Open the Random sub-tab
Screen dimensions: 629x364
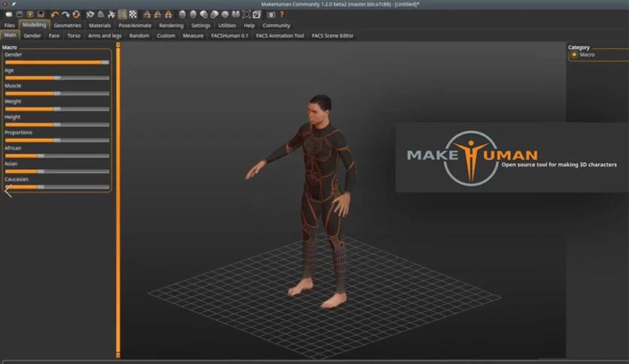pos(139,35)
